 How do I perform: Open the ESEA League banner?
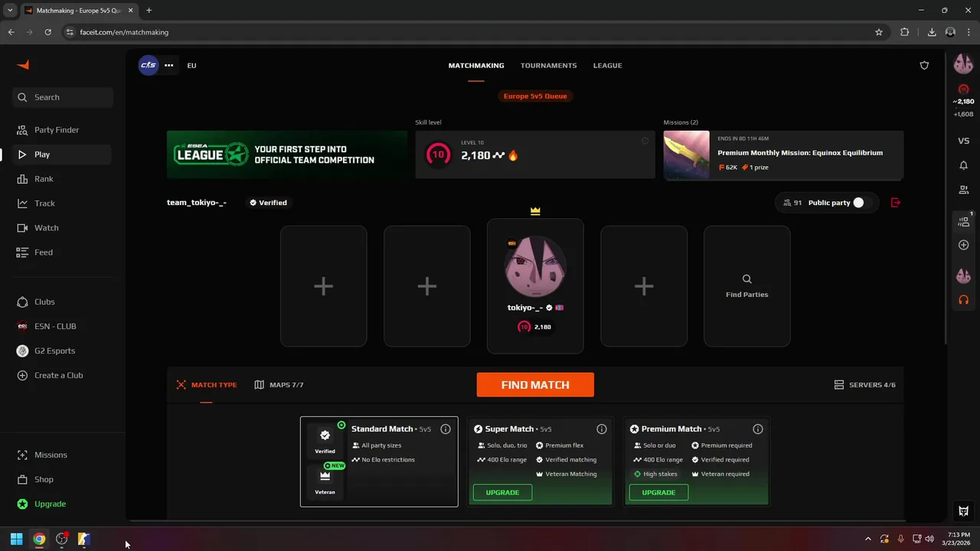click(287, 155)
